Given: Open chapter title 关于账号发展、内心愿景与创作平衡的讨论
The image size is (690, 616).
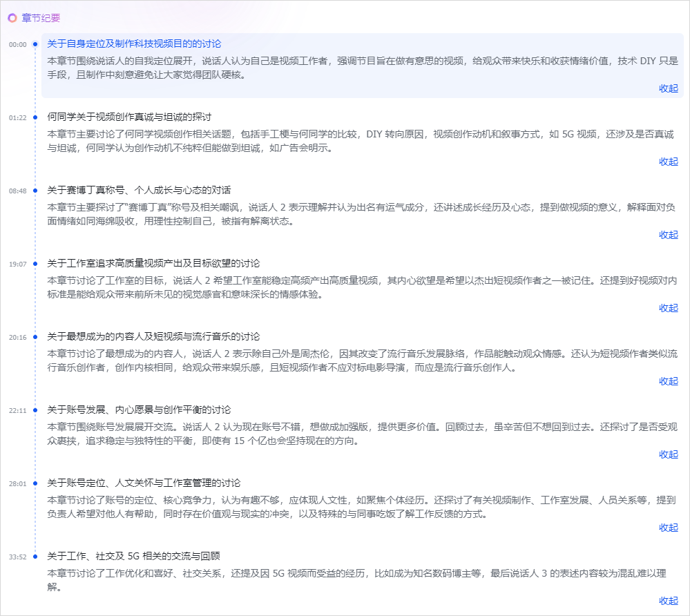Looking at the screenshot, I should (139, 410).
